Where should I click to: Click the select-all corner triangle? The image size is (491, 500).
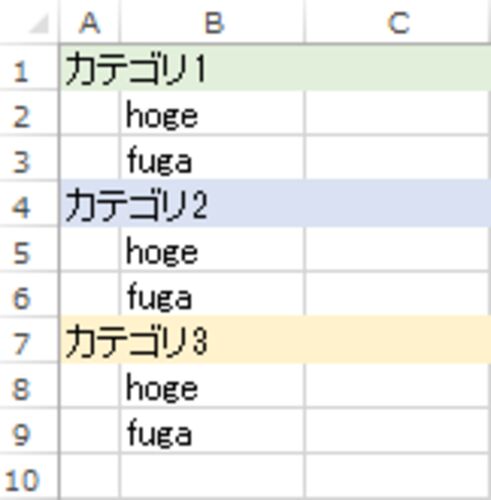coord(39,24)
